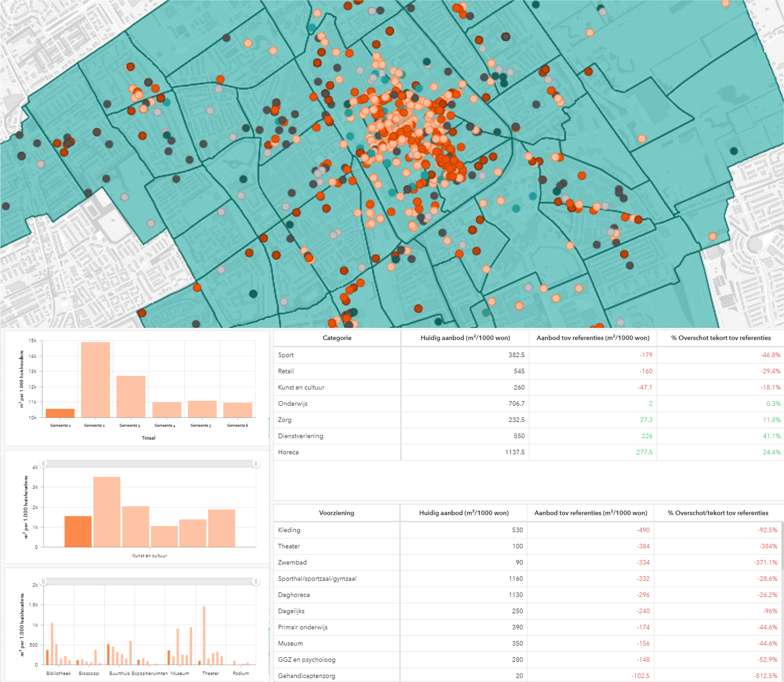Select the Zorg row

(x=529, y=420)
